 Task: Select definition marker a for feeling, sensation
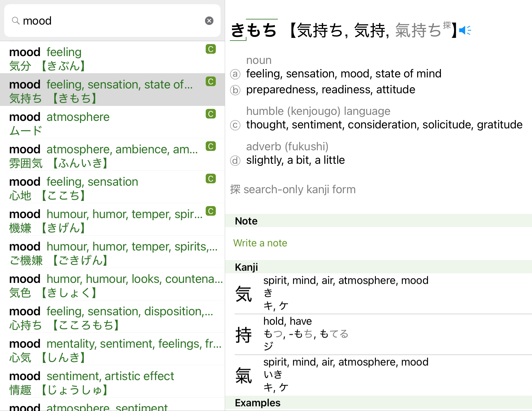235,74
